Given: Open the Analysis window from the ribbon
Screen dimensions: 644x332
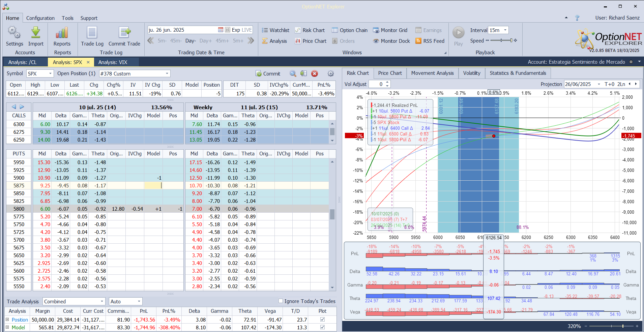Looking at the screenshot, I should 274,41.
